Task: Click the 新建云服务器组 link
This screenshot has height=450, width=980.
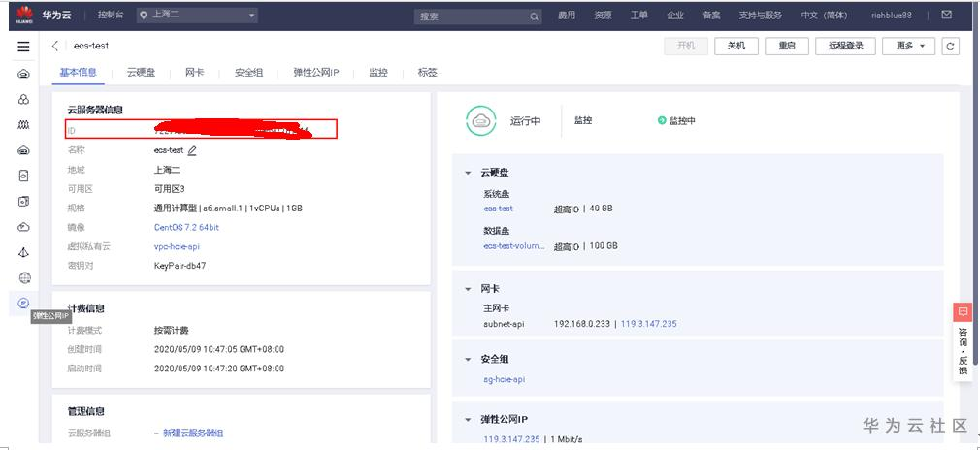Action: click(193, 434)
